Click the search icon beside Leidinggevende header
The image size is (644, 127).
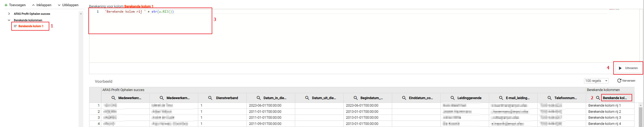pyautogui.click(x=452, y=98)
